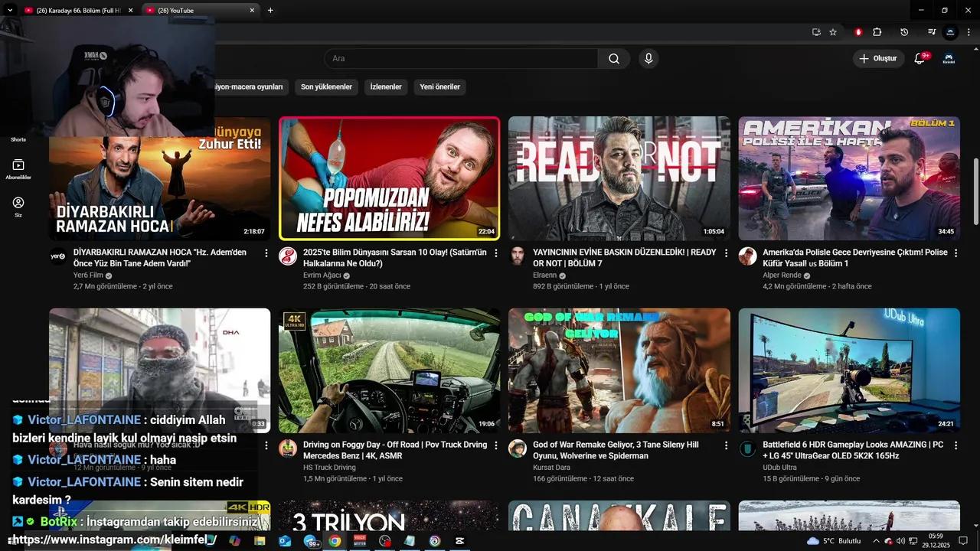
Task: Start voice search with the microphone icon
Action: tap(648, 59)
